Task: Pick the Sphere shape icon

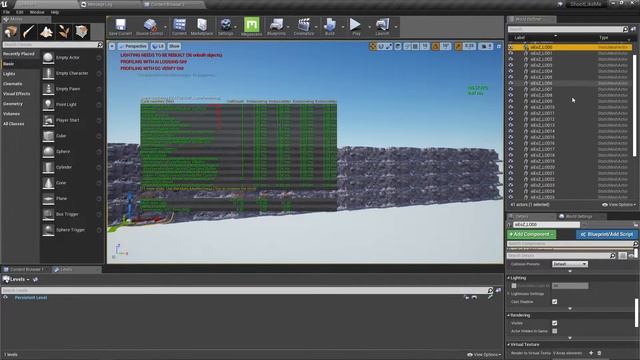Action: point(48,151)
